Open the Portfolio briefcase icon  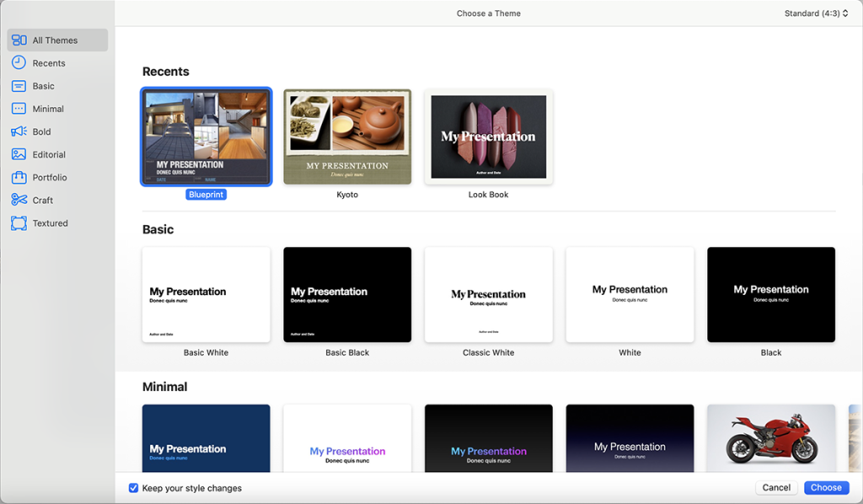[19, 177]
